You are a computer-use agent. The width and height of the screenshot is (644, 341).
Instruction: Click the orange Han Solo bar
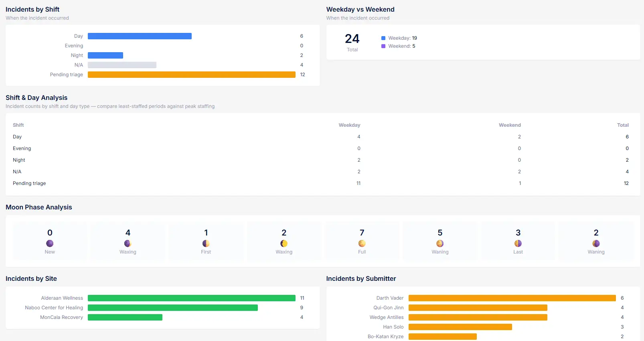[460, 327]
